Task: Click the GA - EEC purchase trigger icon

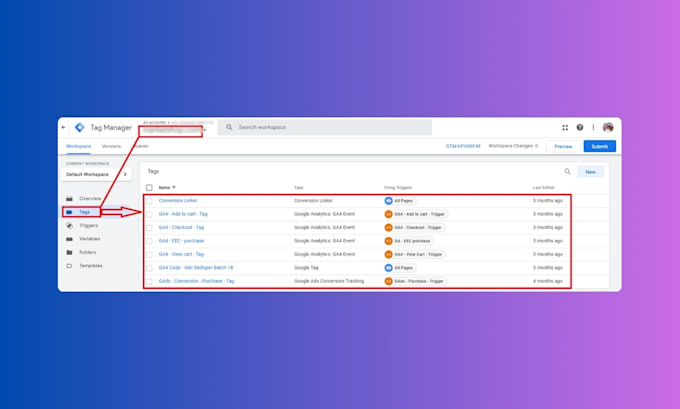Action: point(389,241)
